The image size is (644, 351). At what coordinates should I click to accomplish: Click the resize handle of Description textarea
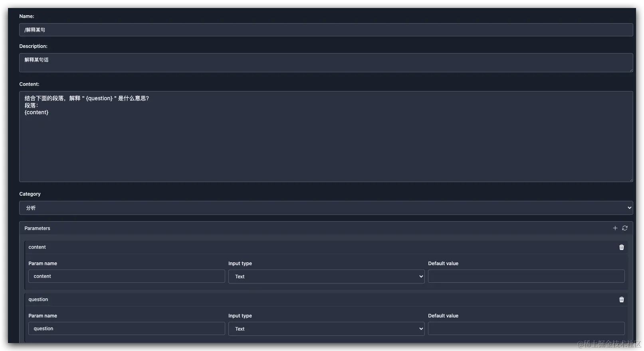click(x=631, y=70)
